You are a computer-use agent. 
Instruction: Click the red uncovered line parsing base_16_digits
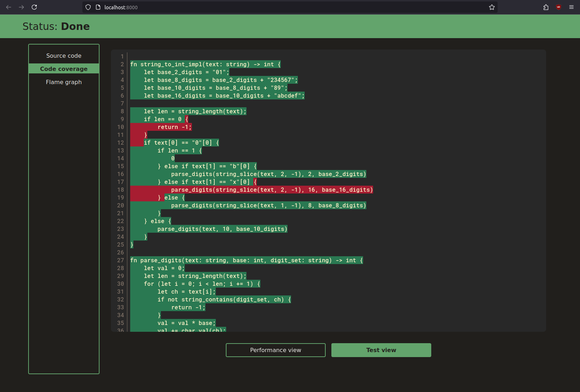272,190
